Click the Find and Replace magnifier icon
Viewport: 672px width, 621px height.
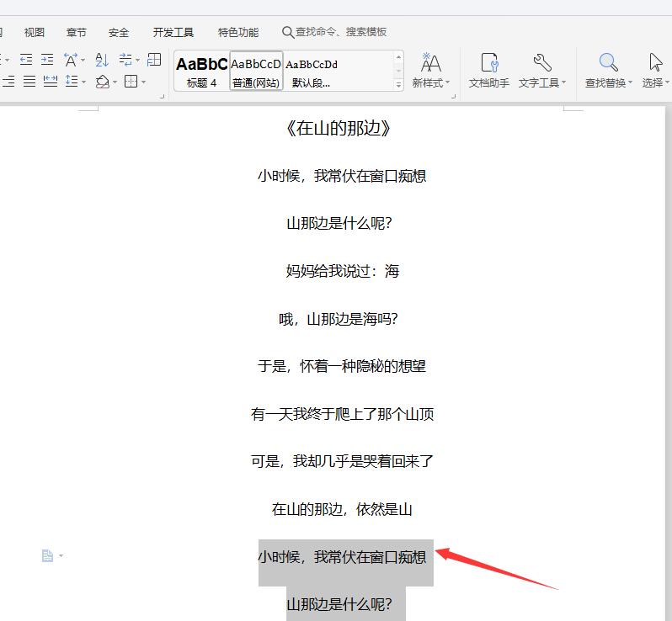(608, 62)
